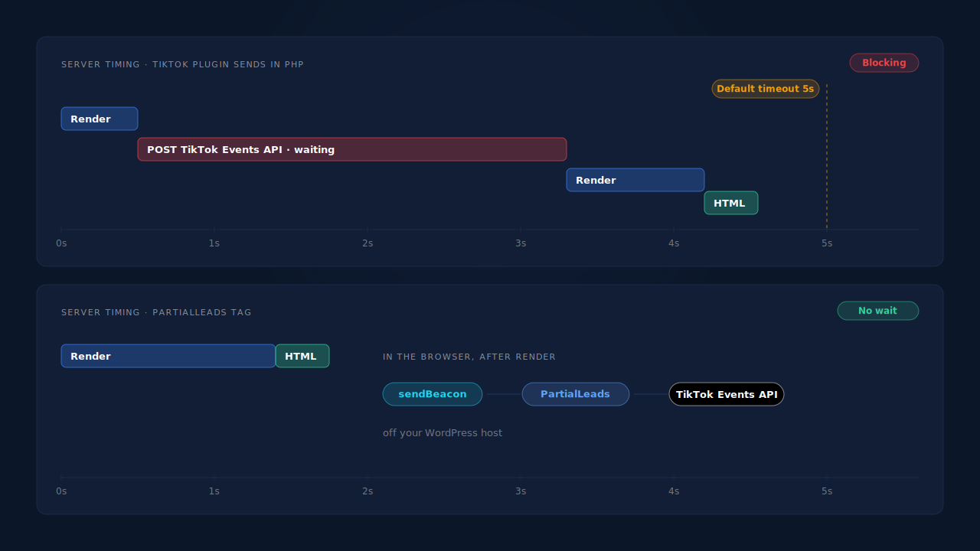Click the 0s axis label in the PartialLeads tag timeline
The image size is (980, 551).
61,491
